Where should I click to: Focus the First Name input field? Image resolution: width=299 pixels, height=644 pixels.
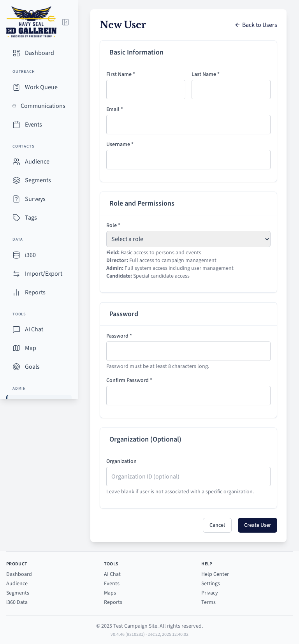click(x=146, y=90)
